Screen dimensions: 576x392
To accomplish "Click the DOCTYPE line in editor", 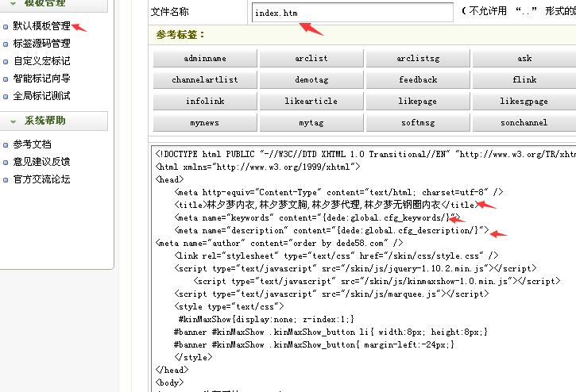I will coord(365,154).
